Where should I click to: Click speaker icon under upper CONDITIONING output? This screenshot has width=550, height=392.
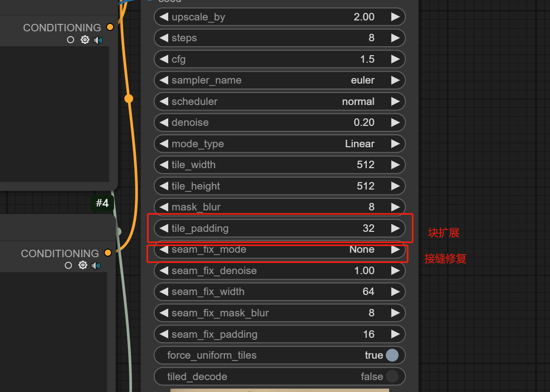click(x=98, y=40)
